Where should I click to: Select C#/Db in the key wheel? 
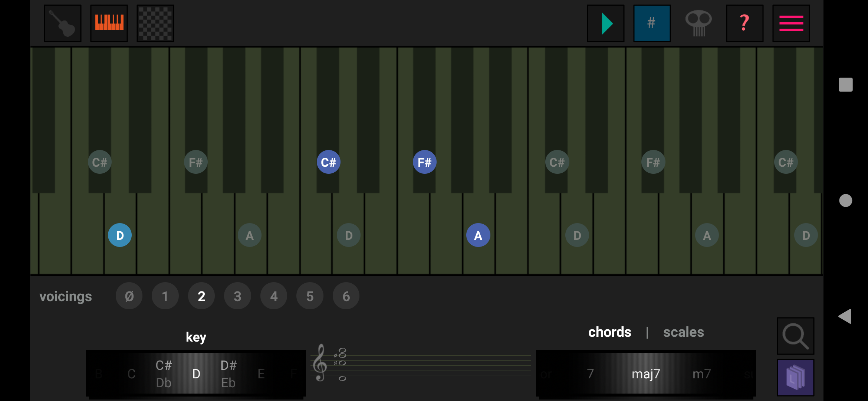click(164, 374)
